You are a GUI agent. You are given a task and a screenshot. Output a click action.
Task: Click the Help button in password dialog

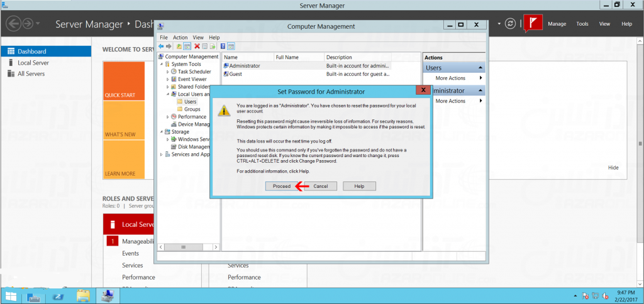point(359,187)
